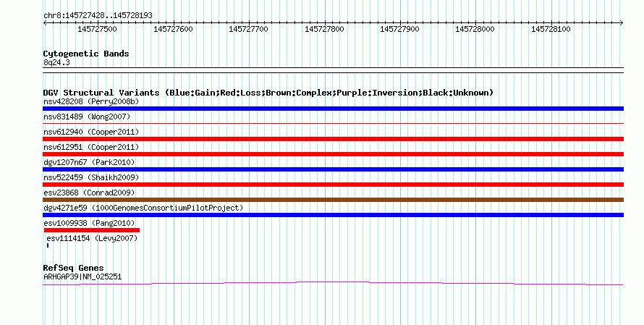Open dgv4271e59 (1000GenomesConsortiumPilotProject) label
644x325 pixels.
pos(143,208)
